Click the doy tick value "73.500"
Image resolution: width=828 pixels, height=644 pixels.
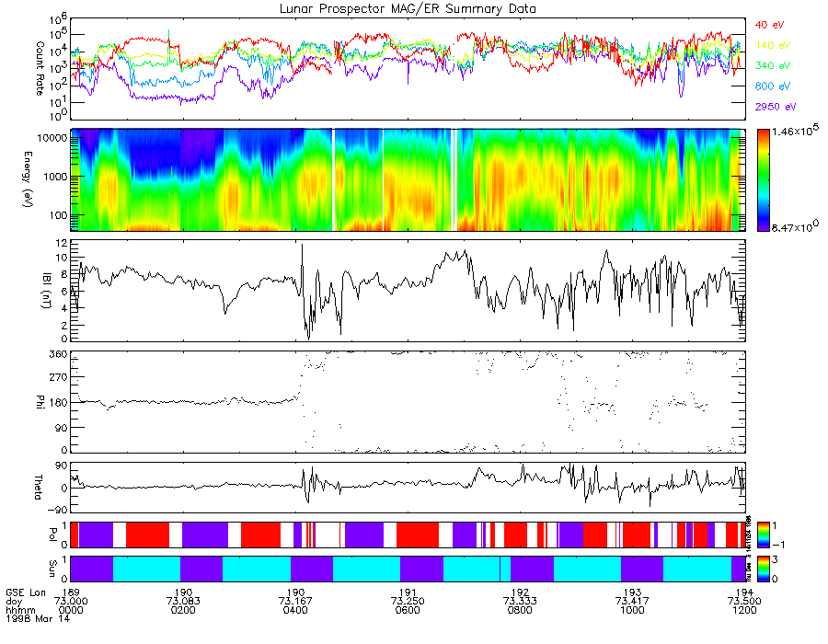click(744, 602)
